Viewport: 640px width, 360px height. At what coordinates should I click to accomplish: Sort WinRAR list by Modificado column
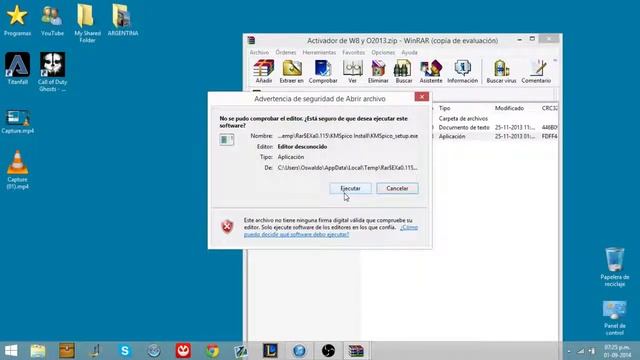point(509,108)
